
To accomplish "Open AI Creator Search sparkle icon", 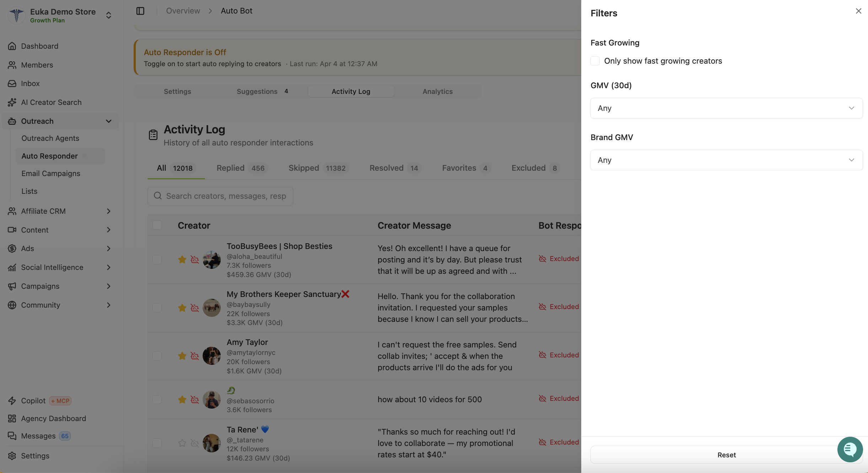I will (x=12, y=102).
